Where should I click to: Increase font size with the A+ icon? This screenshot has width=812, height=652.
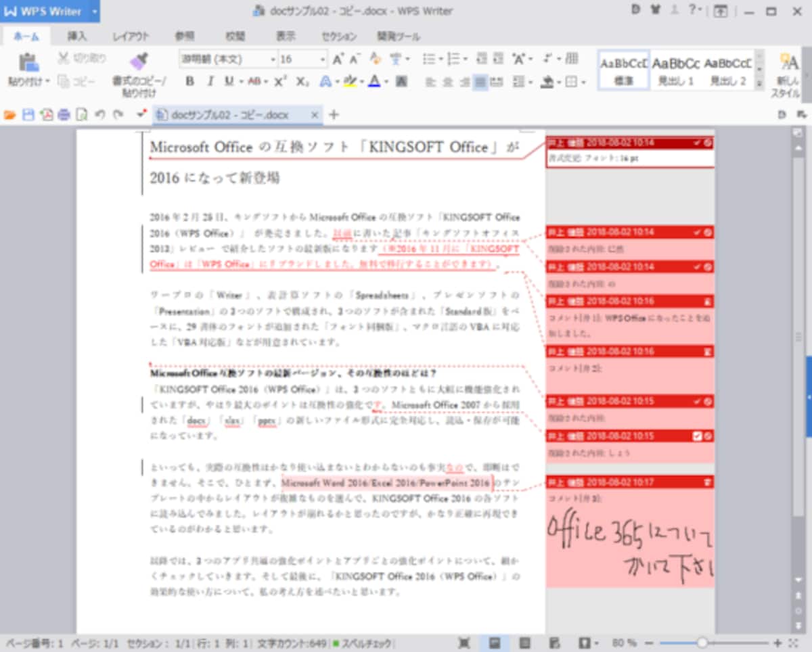(x=338, y=59)
